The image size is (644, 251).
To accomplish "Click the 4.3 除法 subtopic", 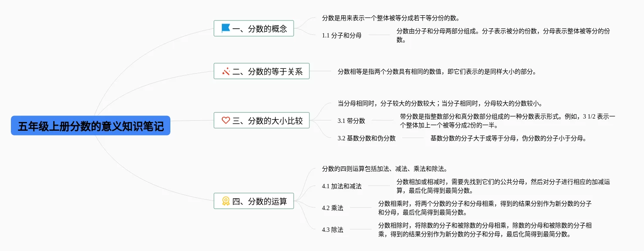I will (332, 230).
